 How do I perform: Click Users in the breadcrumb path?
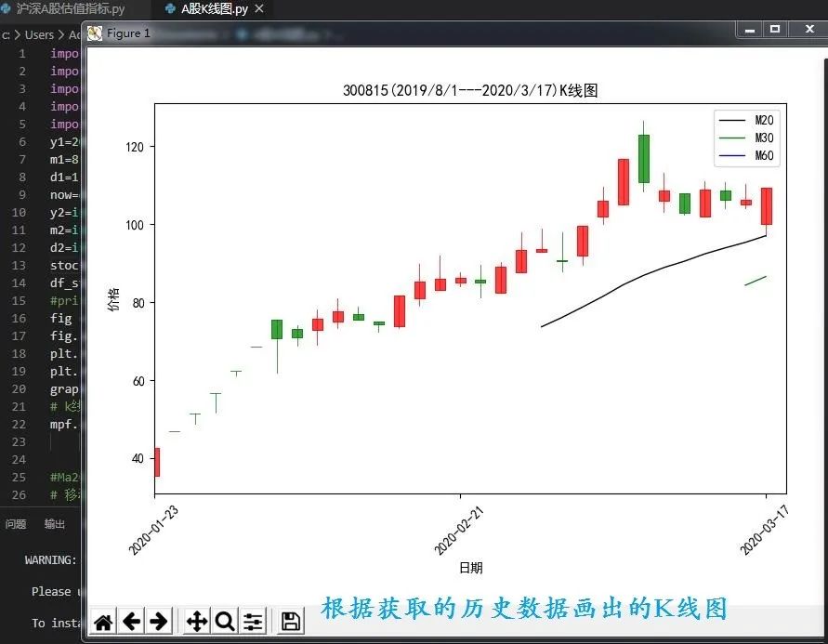tap(39, 34)
